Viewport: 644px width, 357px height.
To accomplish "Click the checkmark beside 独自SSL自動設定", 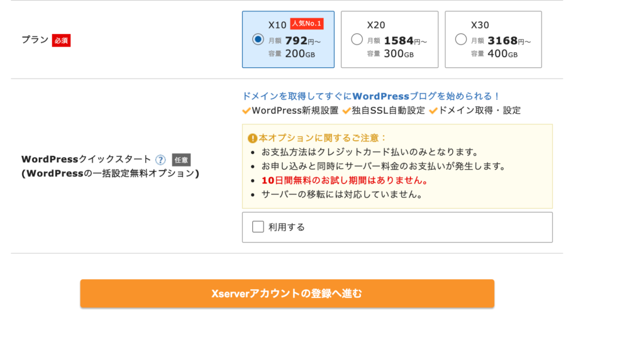I will 347,111.
